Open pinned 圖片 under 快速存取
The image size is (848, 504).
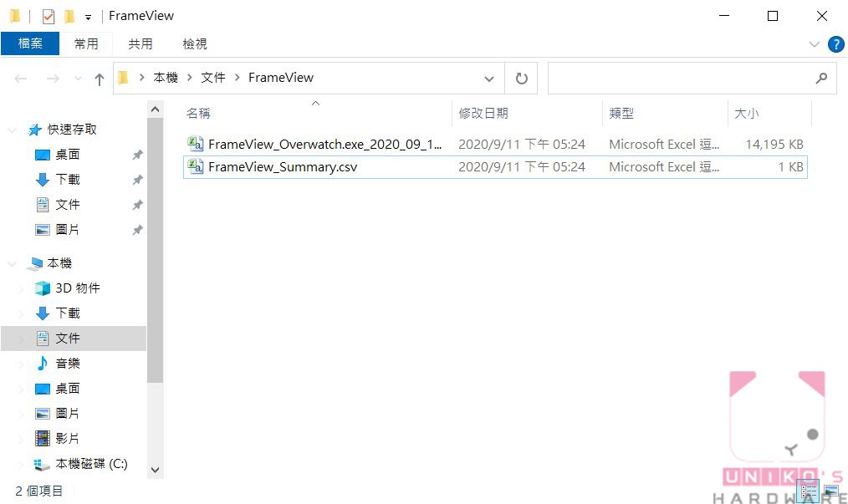68,230
